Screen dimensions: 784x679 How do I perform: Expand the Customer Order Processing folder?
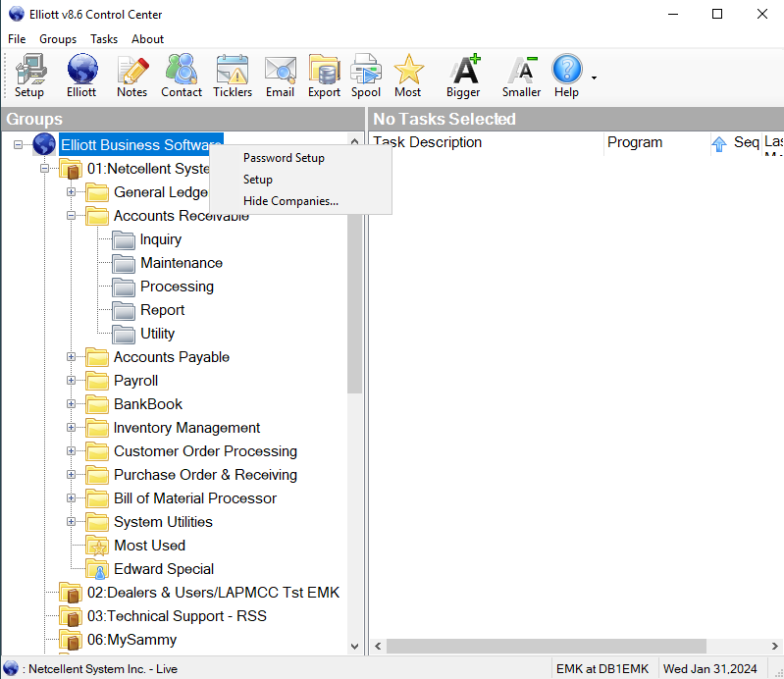(71, 451)
